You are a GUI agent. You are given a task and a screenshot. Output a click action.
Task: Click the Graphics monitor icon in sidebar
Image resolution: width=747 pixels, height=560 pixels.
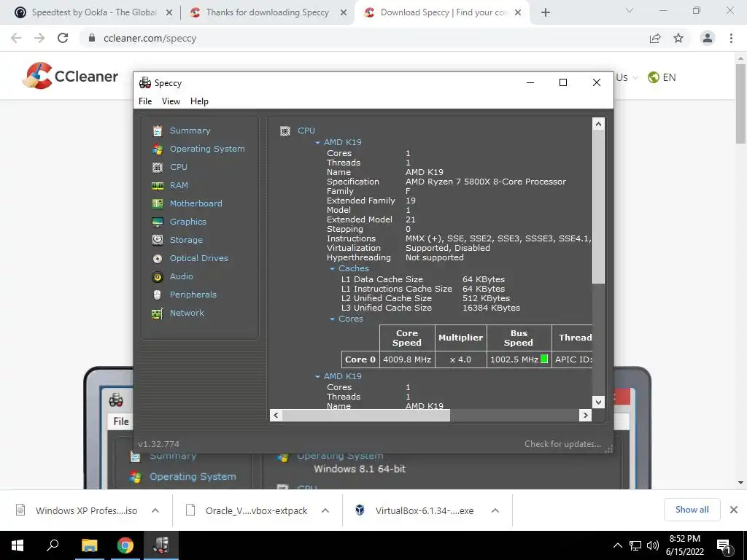158,222
